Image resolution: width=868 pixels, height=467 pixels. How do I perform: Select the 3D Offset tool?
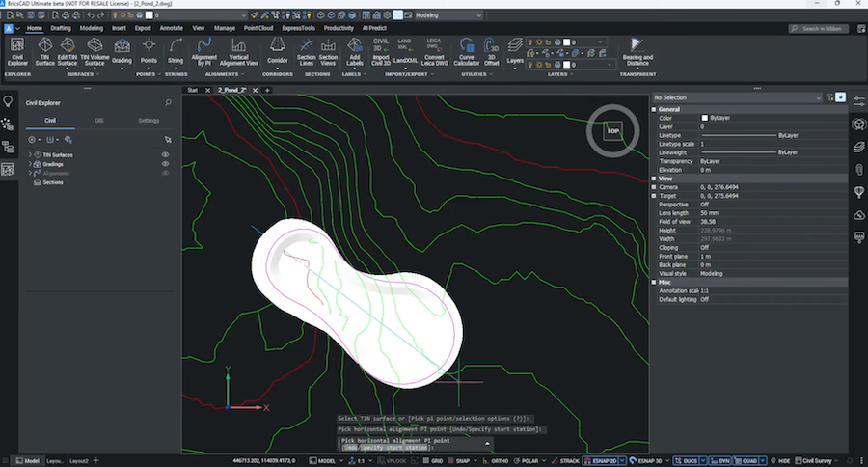(x=492, y=50)
